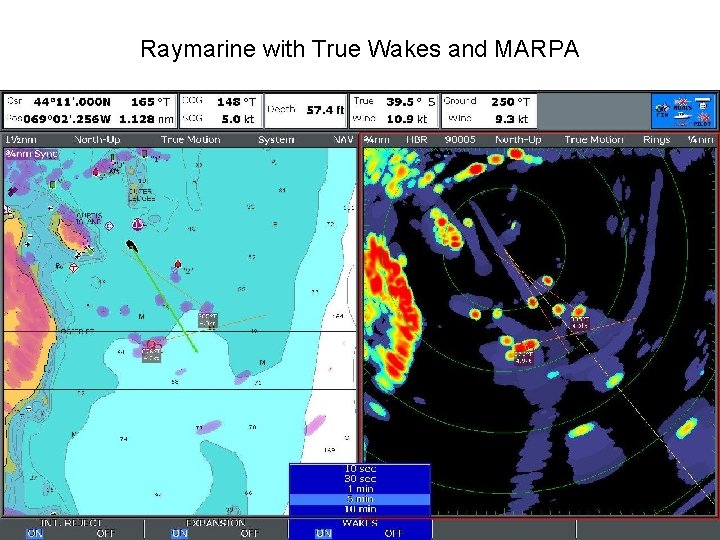The width and height of the screenshot is (720, 540).
Task: Select magenta circled mooring symbol on chart
Action: [x=137, y=224]
